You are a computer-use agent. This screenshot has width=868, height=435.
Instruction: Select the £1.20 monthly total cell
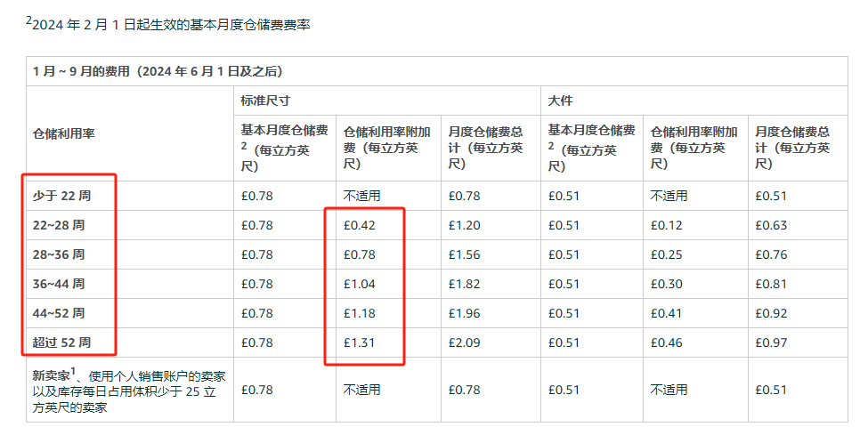(463, 225)
